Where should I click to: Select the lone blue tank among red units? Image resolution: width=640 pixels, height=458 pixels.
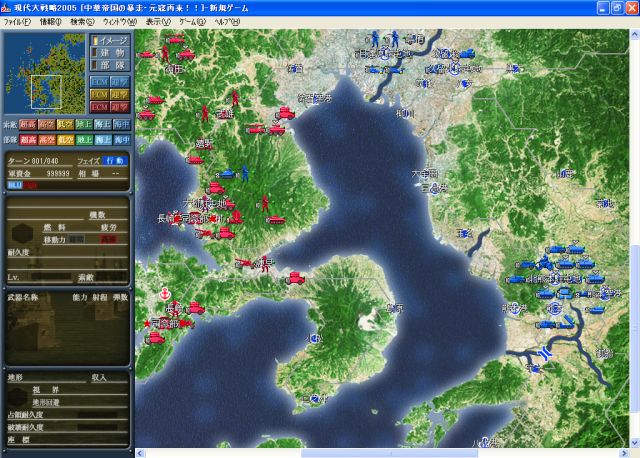(228, 173)
